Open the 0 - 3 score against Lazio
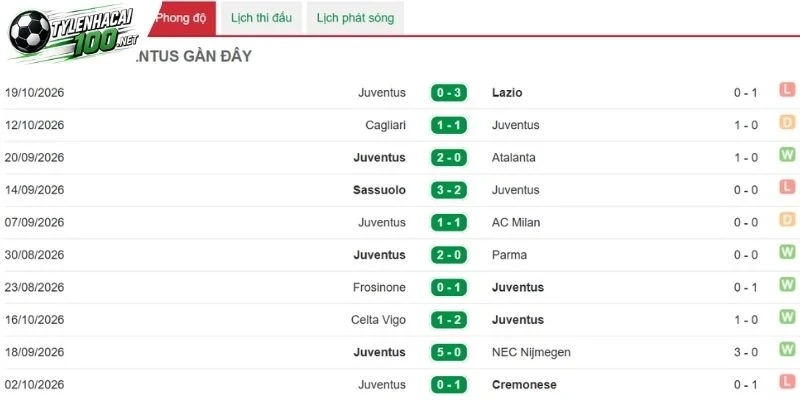 click(448, 93)
